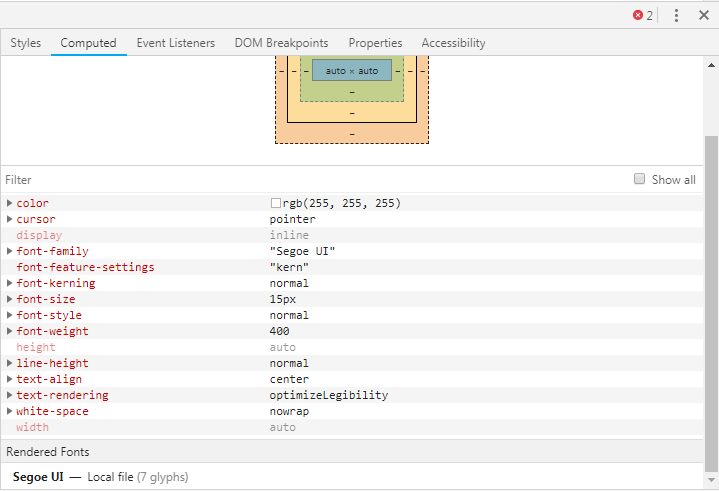Screen dimensions: 719x491
Task: Click the vertical scrollbar of the panel
Action: [711, 300]
